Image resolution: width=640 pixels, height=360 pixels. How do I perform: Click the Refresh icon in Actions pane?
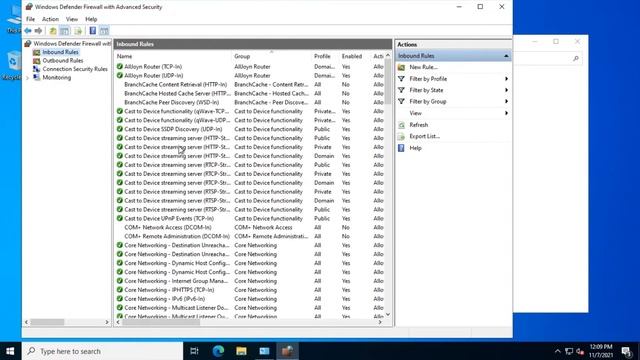pyautogui.click(x=401, y=125)
